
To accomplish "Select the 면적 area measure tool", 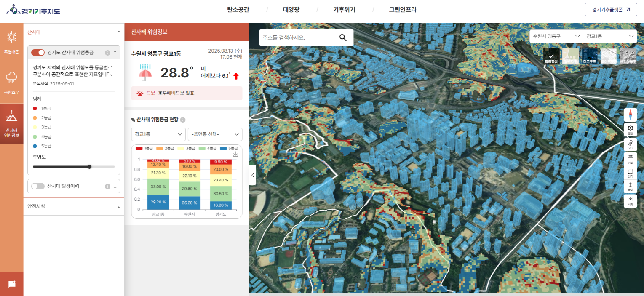I will 631,173.
